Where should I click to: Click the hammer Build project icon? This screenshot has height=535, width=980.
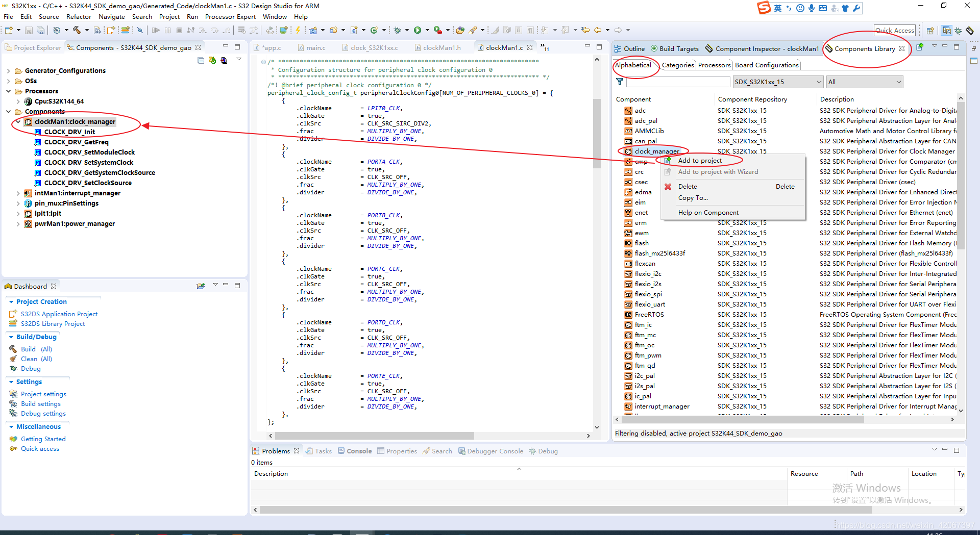pyautogui.click(x=77, y=30)
